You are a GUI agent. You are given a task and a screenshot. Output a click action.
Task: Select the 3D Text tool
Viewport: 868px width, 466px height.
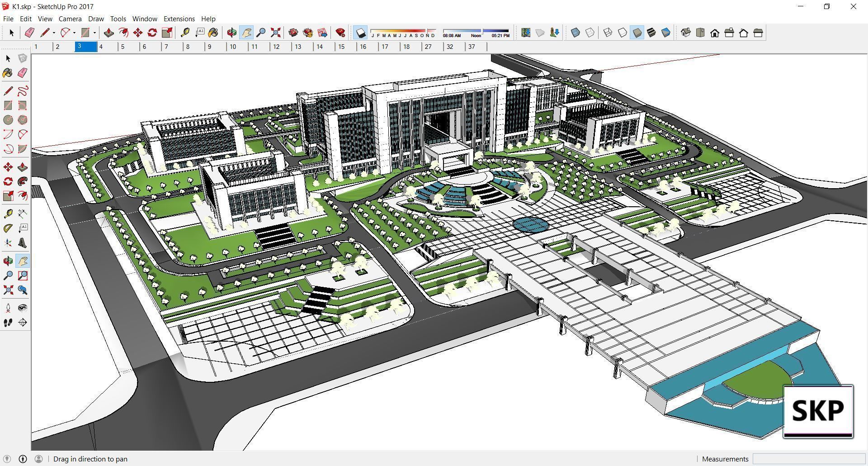[x=23, y=243]
